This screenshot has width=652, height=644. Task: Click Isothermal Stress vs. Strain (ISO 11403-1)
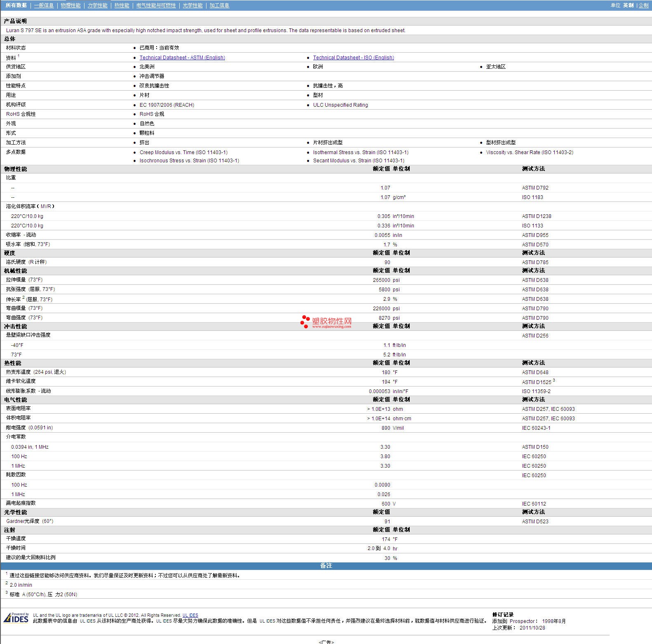[x=361, y=152]
